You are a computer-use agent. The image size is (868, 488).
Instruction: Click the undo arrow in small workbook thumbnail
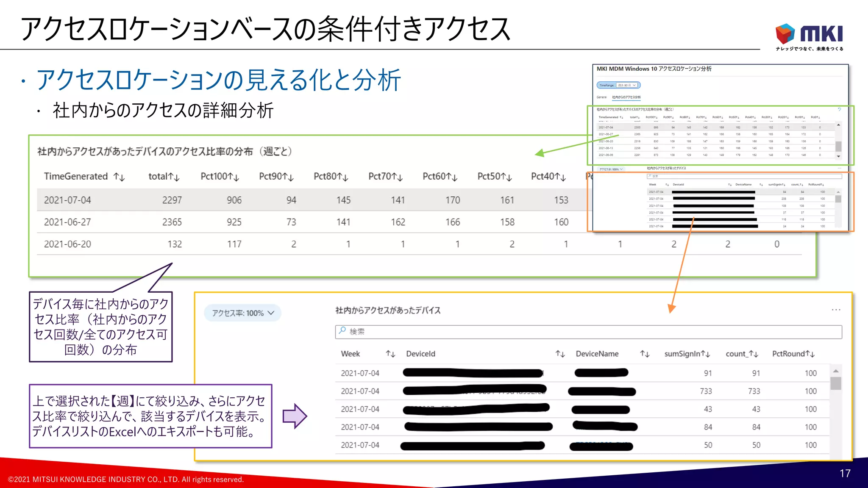[x=839, y=109]
